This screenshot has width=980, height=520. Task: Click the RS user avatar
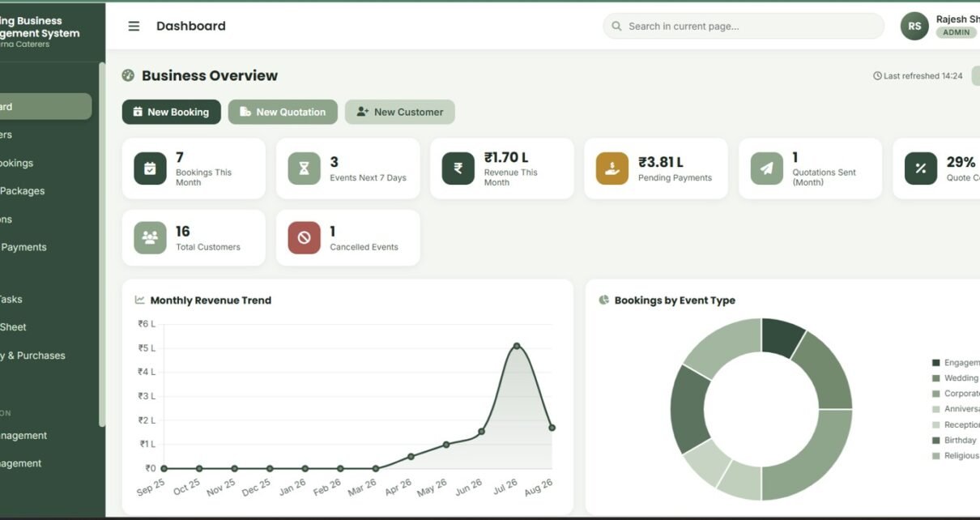click(x=914, y=26)
